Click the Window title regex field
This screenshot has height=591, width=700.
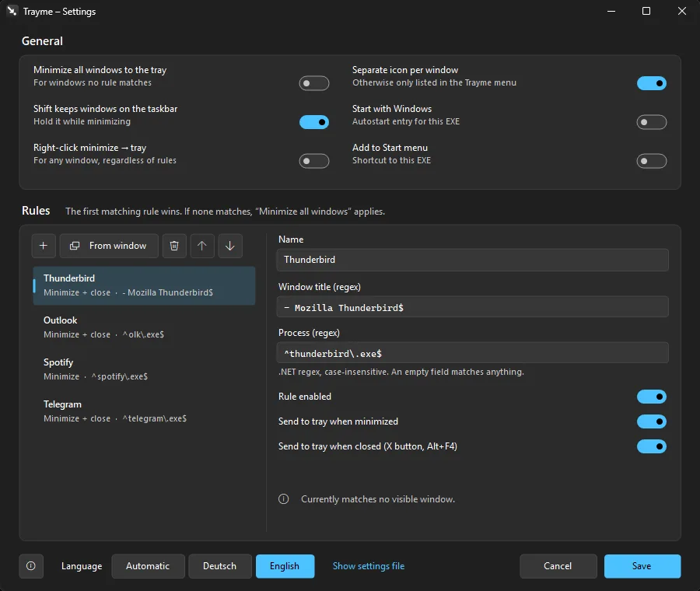(x=472, y=307)
